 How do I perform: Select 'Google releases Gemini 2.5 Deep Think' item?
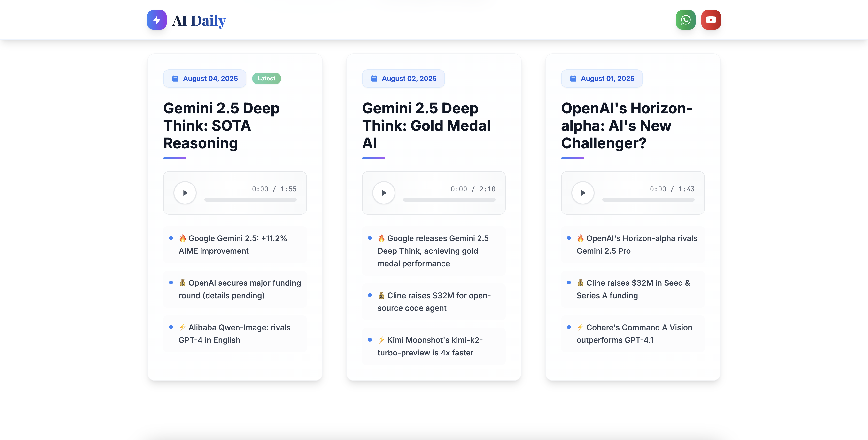coord(434,251)
